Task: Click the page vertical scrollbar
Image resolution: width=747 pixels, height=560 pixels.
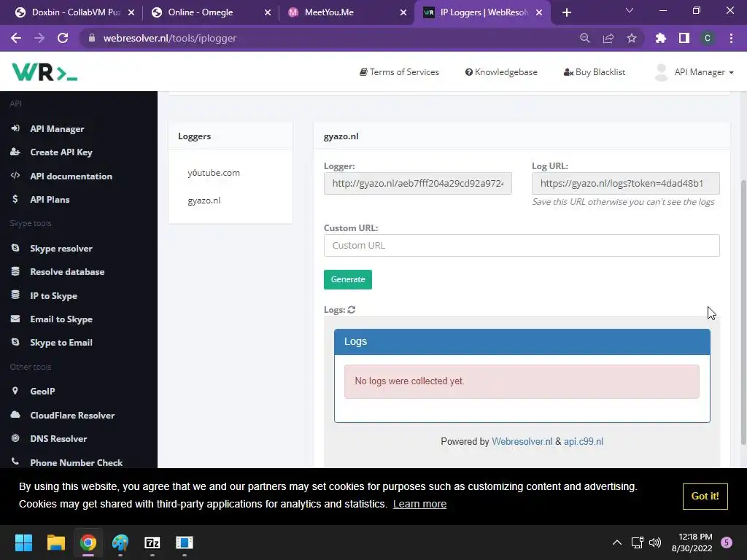Action: (x=743, y=312)
